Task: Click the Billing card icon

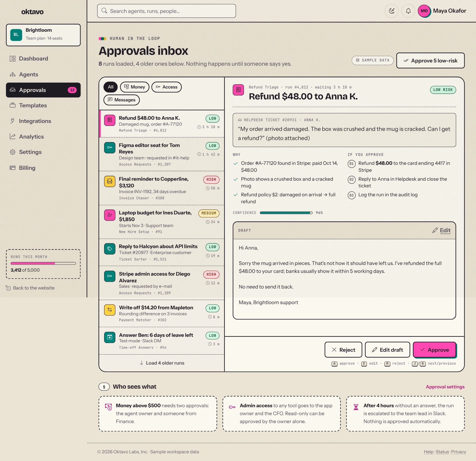Action: pos(12,168)
